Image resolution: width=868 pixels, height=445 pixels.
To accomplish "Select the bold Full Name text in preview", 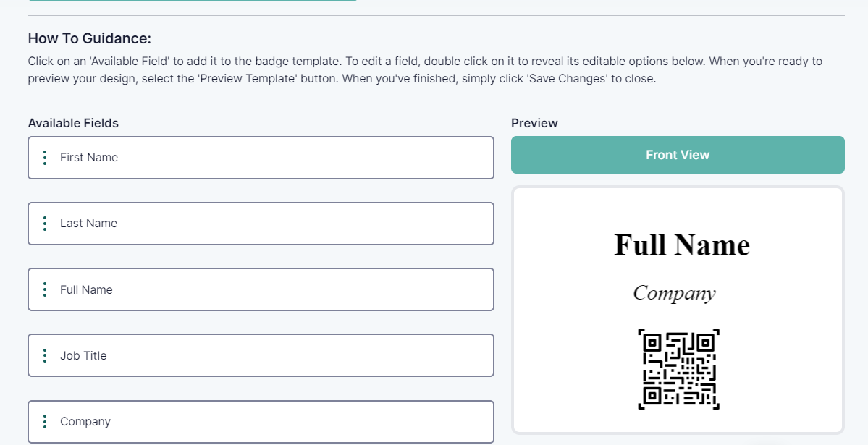I will 682,245.
